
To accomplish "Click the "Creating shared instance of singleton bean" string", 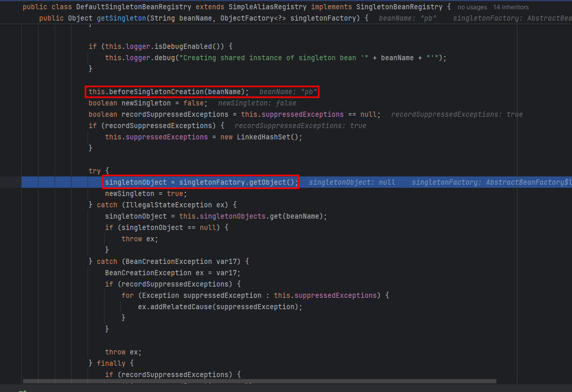I will 273,58.
